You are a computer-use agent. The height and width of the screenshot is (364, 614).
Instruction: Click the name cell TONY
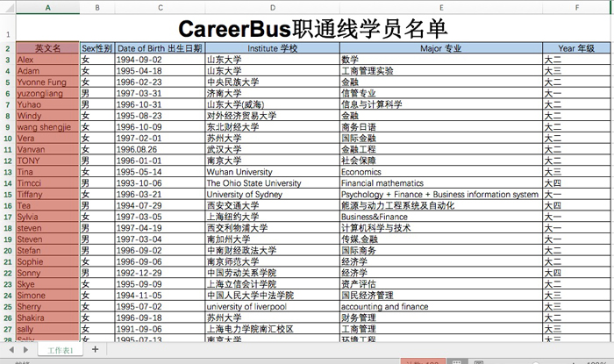(x=47, y=161)
